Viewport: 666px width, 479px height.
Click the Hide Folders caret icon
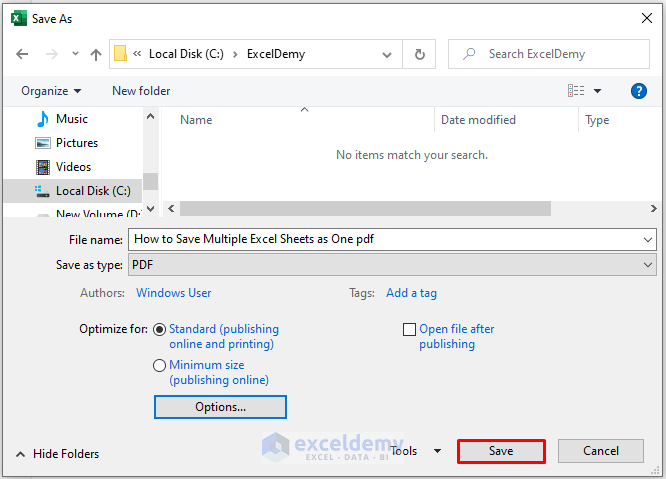(x=20, y=454)
